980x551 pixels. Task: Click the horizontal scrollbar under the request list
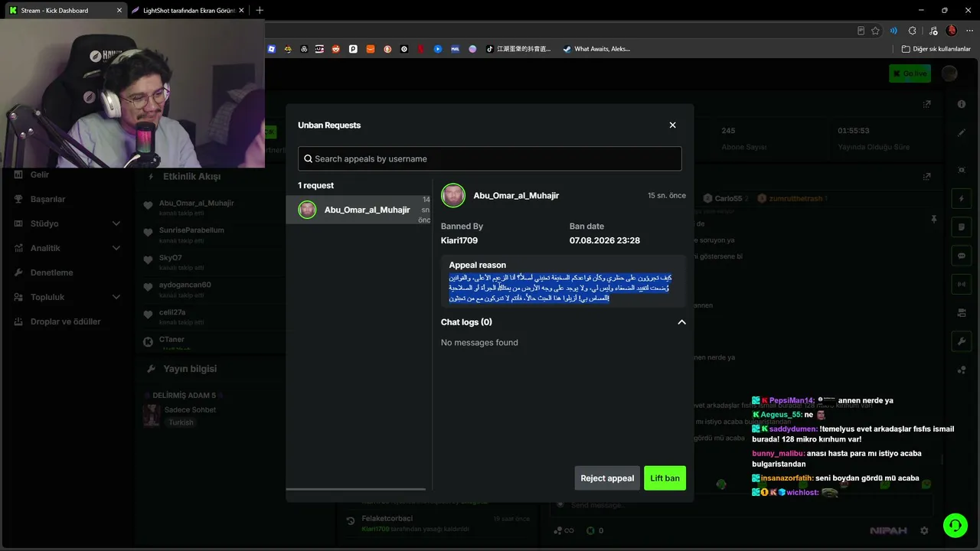pyautogui.click(x=355, y=489)
